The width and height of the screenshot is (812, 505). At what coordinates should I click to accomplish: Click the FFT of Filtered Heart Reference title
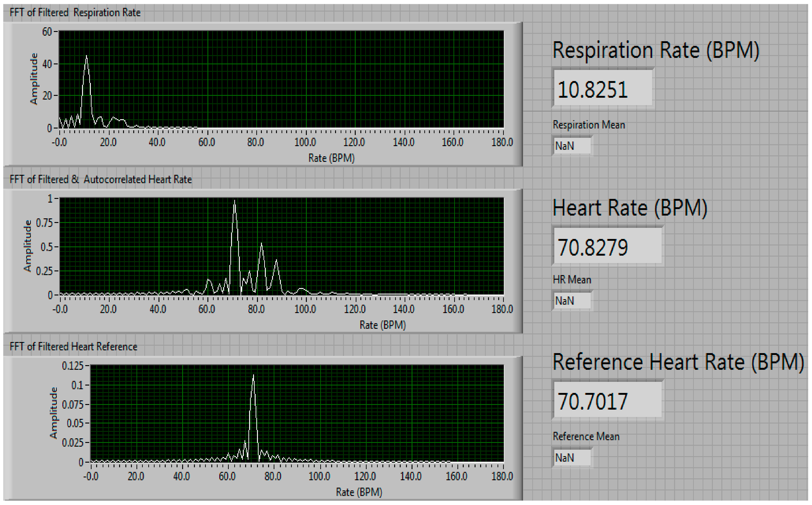73,346
